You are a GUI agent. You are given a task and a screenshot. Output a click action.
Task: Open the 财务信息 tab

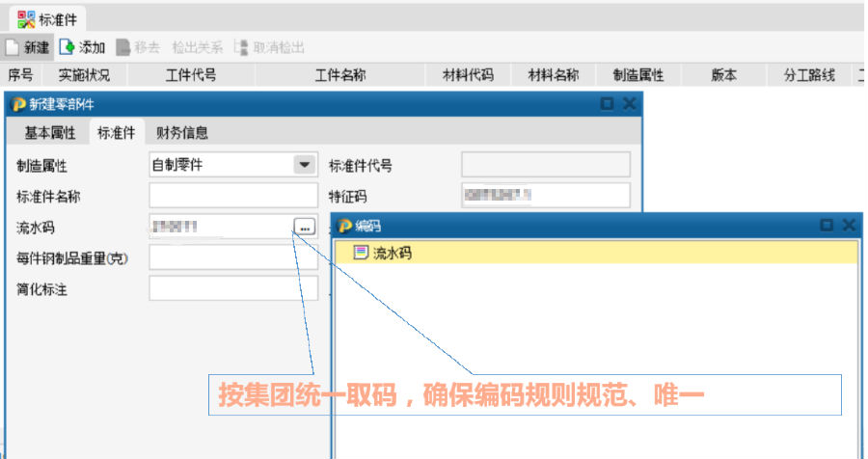coord(182,133)
